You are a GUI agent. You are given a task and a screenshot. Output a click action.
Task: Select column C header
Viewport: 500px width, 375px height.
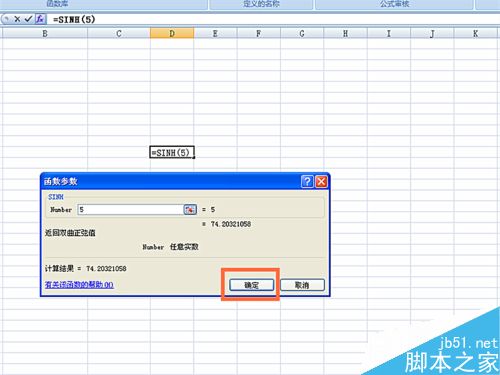point(119,33)
